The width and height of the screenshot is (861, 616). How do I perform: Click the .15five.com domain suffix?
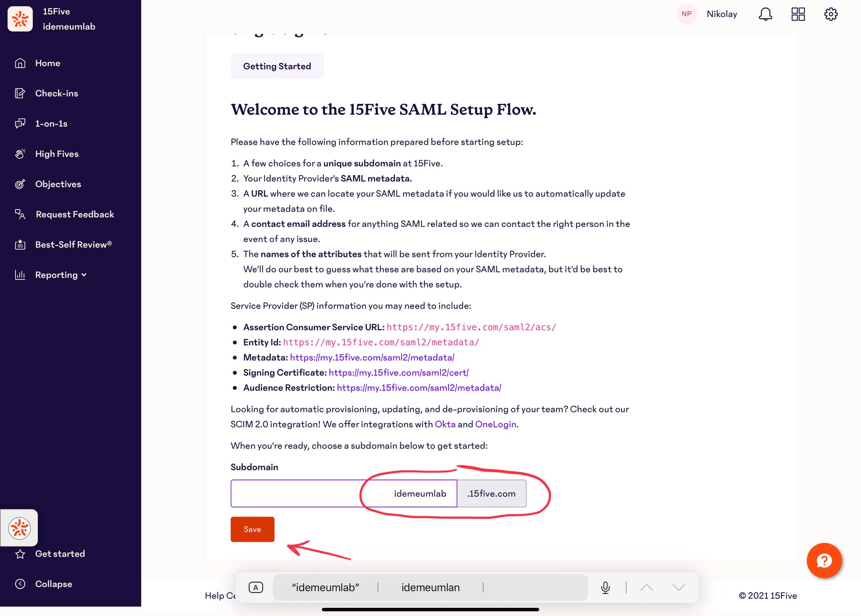pyautogui.click(x=491, y=494)
